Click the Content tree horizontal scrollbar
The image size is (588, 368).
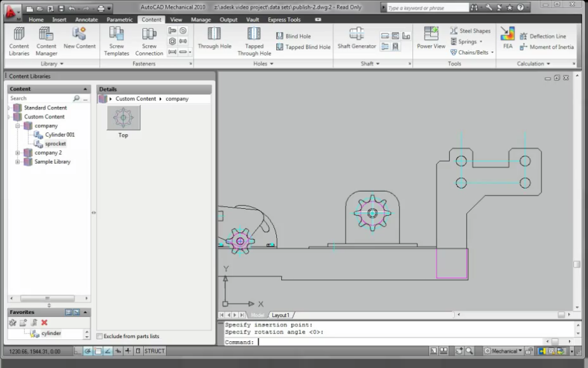[x=49, y=298]
